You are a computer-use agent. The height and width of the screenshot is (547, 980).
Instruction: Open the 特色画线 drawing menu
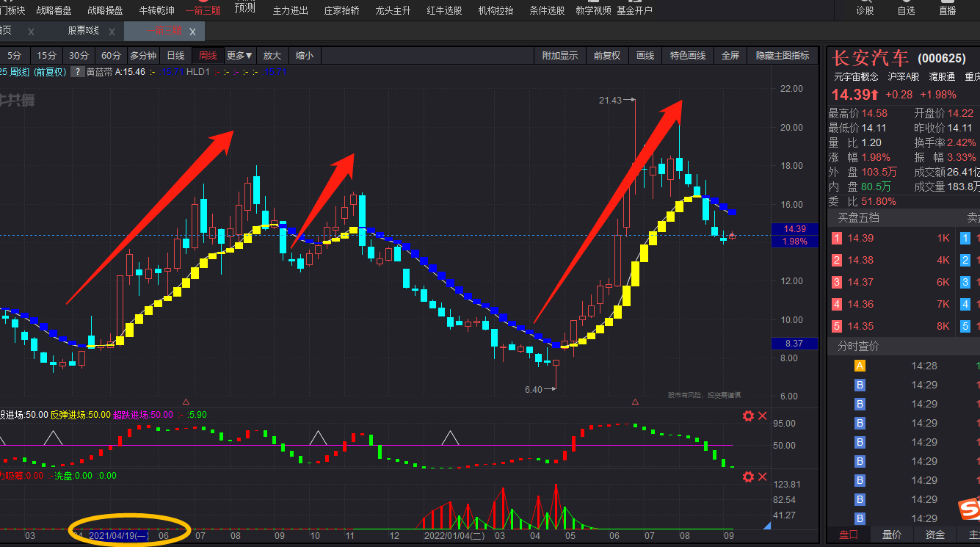point(687,56)
